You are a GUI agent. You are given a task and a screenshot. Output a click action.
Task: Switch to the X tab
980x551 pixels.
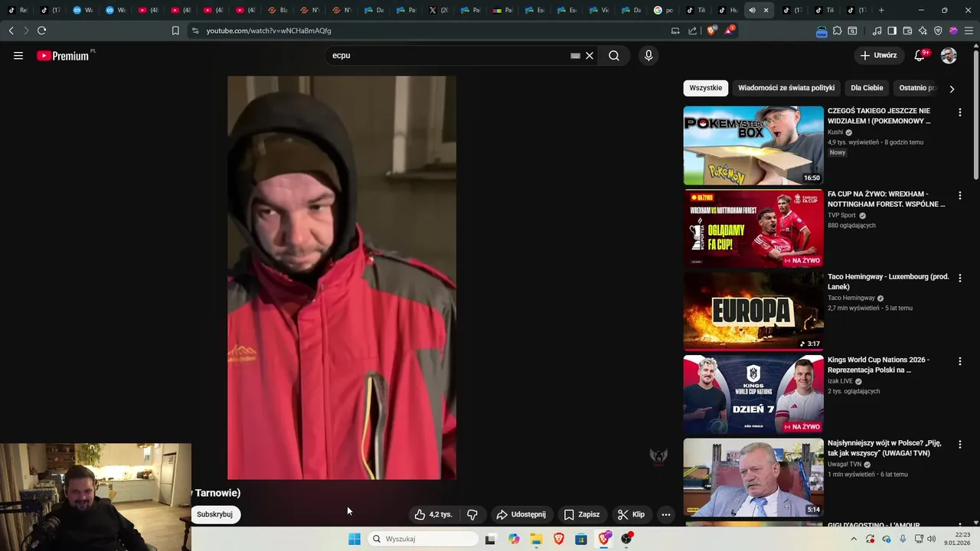[x=438, y=10]
